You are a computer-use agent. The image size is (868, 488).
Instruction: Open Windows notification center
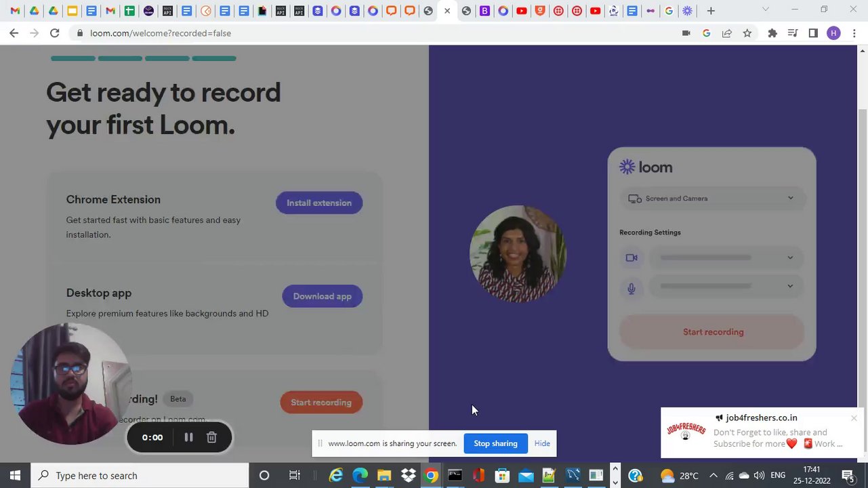(x=848, y=476)
